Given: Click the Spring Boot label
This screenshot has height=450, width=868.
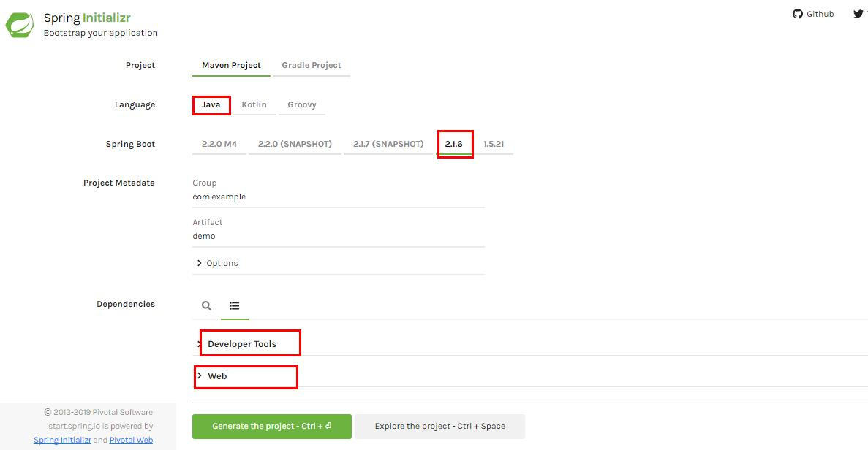Looking at the screenshot, I should point(131,144).
